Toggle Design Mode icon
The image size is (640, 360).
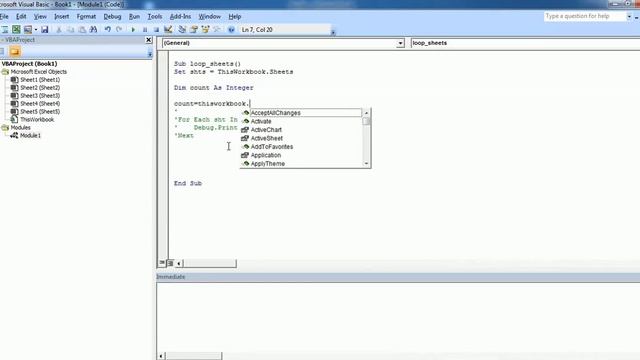[x=168, y=29]
